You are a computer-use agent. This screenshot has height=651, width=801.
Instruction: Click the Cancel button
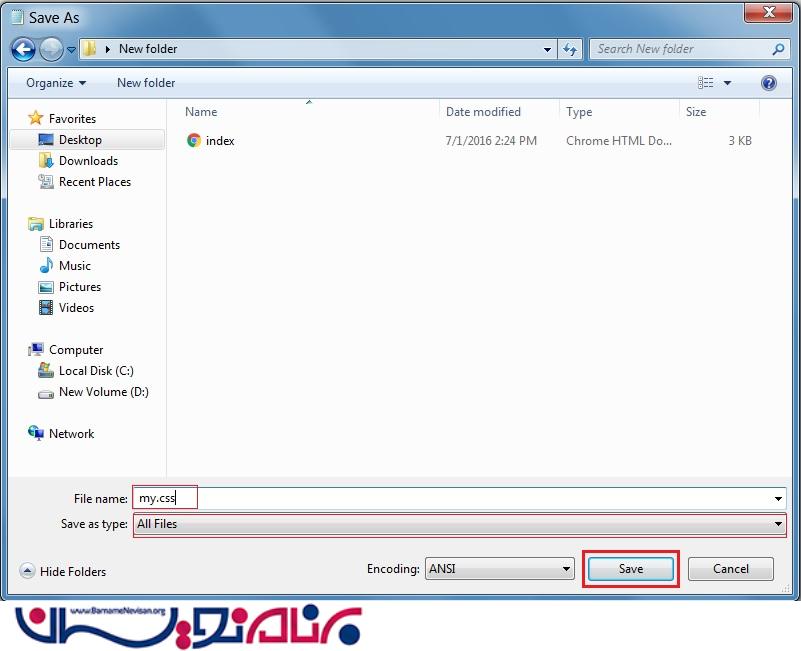pyautogui.click(x=730, y=569)
